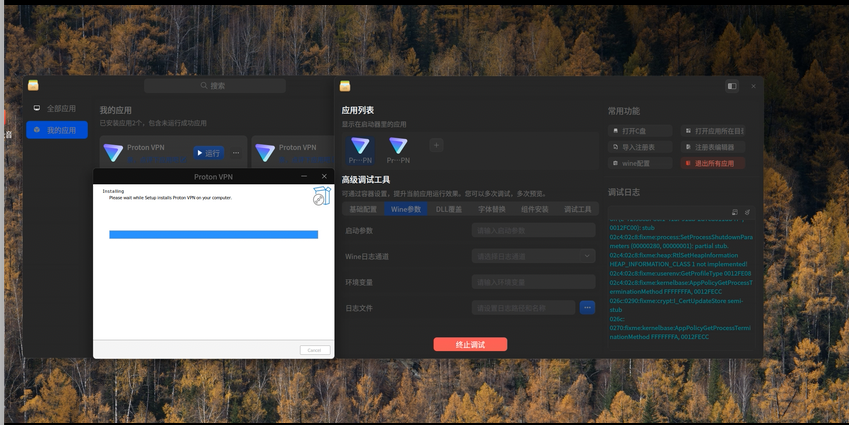Click the 调试日志 heading
The width and height of the screenshot is (849, 425).
(x=624, y=192)
